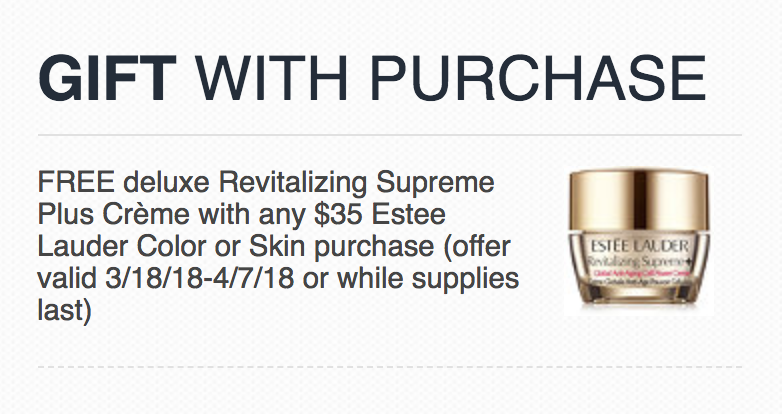Click the ESTEE LAUDER label on jar
Screen dimensions: 782x414
(x=639, y=246)
